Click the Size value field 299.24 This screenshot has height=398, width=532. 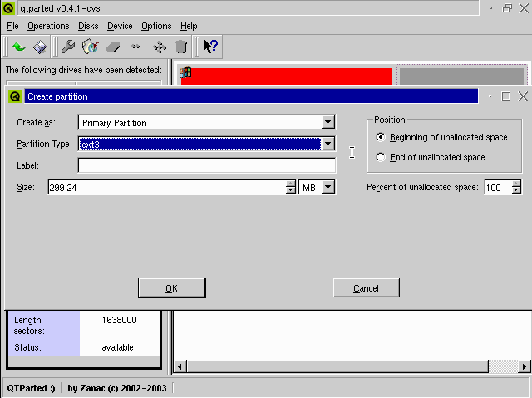click(167, 187)
